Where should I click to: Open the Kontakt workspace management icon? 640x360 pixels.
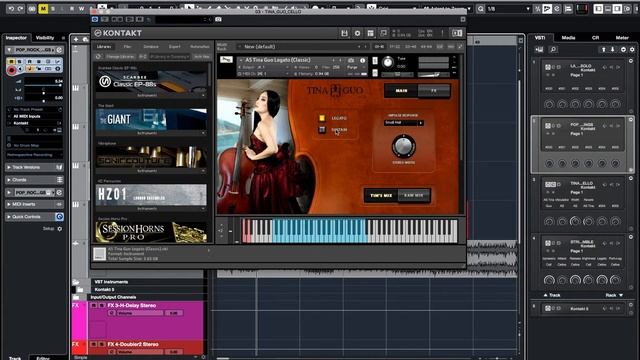[x=370, y=33]
